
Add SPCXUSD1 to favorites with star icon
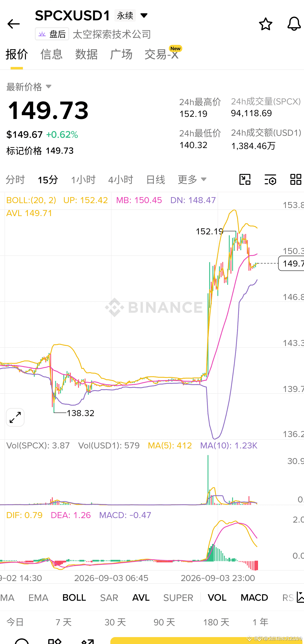[x=265, y=24]
